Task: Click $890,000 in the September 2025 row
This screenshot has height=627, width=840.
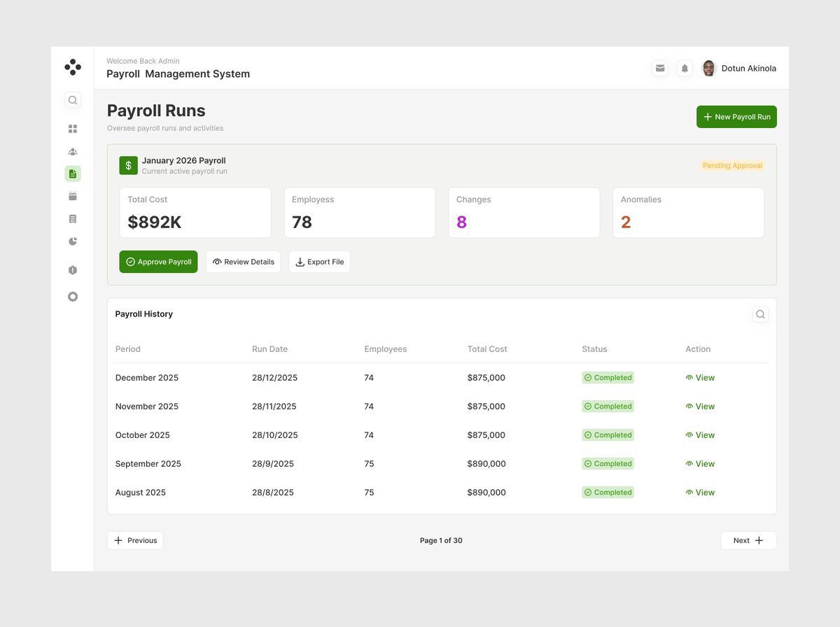Action: pos(486,464)
